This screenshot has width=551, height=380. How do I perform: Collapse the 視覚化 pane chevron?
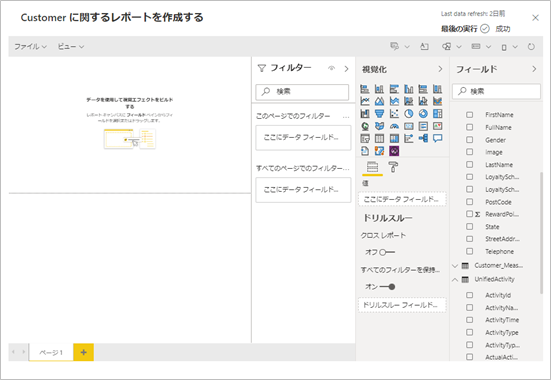point(440,69)
